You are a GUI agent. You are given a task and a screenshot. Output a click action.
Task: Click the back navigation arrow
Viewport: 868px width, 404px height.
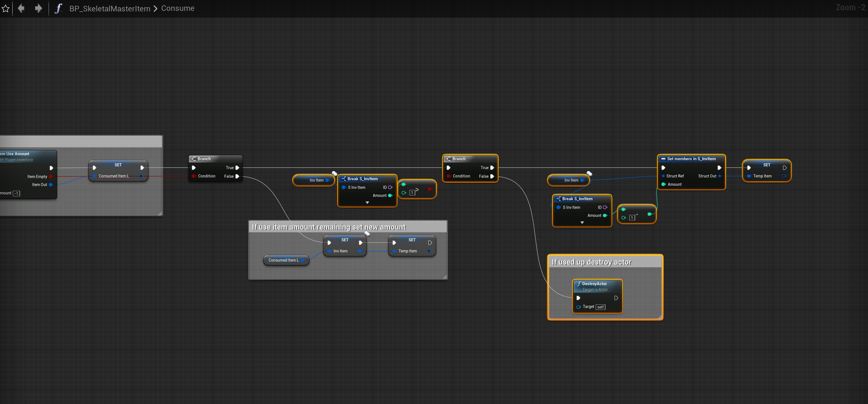point(21,8)
